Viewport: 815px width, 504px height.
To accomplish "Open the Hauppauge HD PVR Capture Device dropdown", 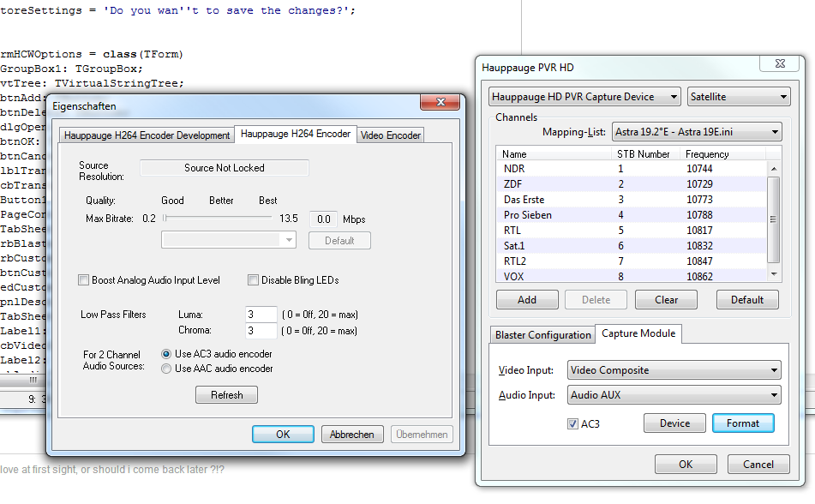I will 584,97.
